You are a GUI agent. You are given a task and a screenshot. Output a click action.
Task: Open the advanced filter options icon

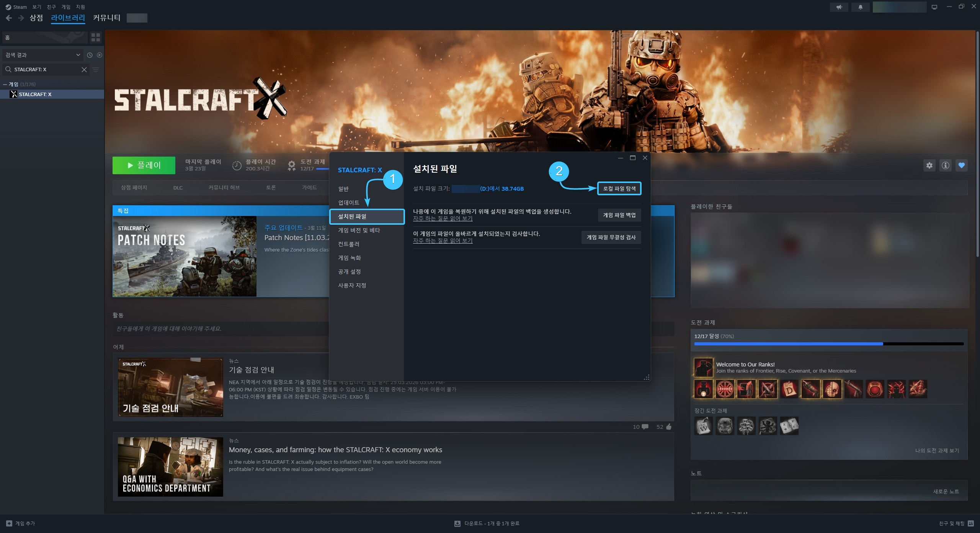tap(96, 69)
